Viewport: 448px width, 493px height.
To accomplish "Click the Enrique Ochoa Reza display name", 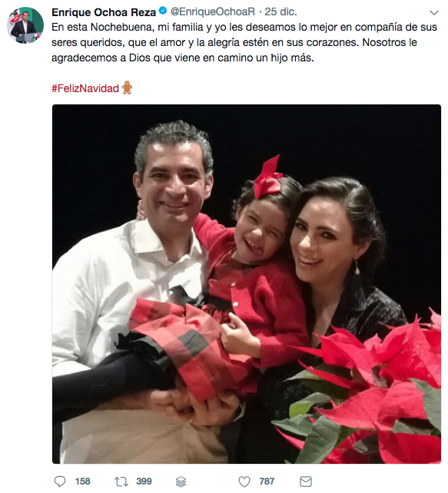I will click(104, 12).
